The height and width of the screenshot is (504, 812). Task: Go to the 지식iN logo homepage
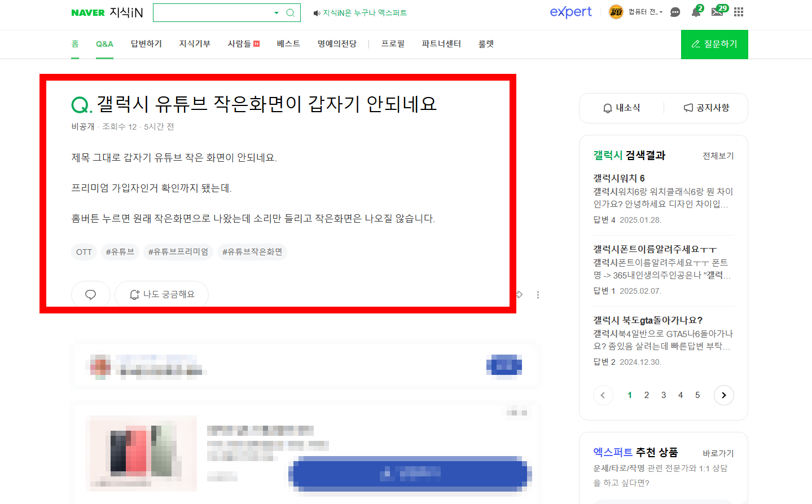tap(126, 12)
